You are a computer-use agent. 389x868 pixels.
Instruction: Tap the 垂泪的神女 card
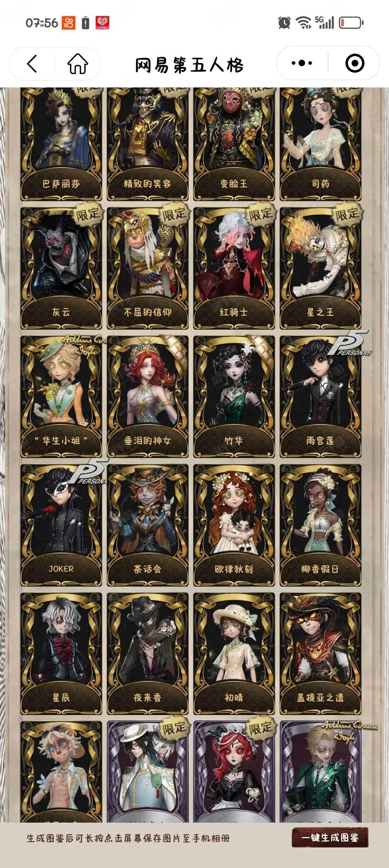148,397
